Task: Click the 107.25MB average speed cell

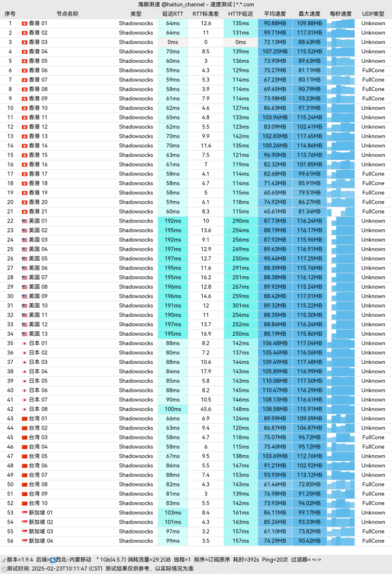Action: coord(275,52)
